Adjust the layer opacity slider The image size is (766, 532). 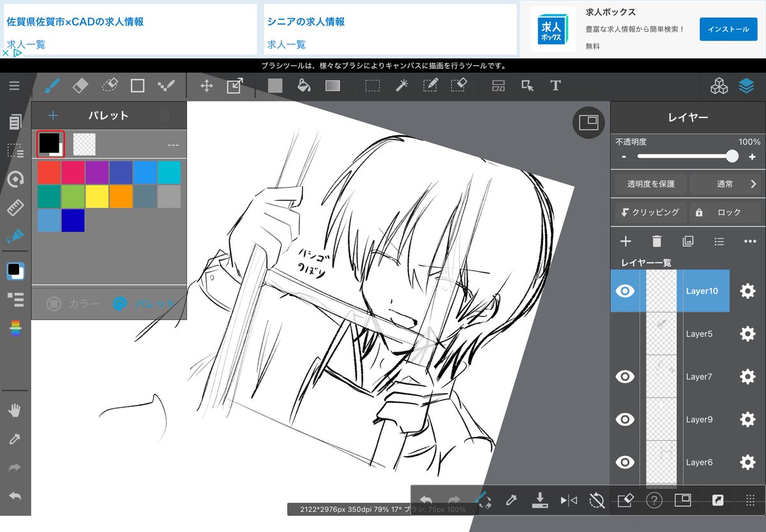point(687,156)
